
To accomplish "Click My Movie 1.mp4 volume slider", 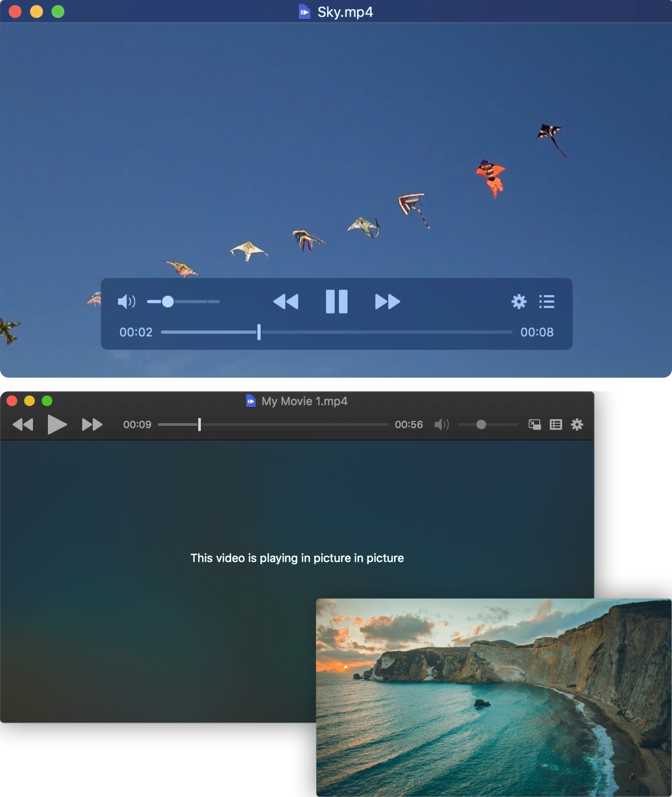I will 488,424.
